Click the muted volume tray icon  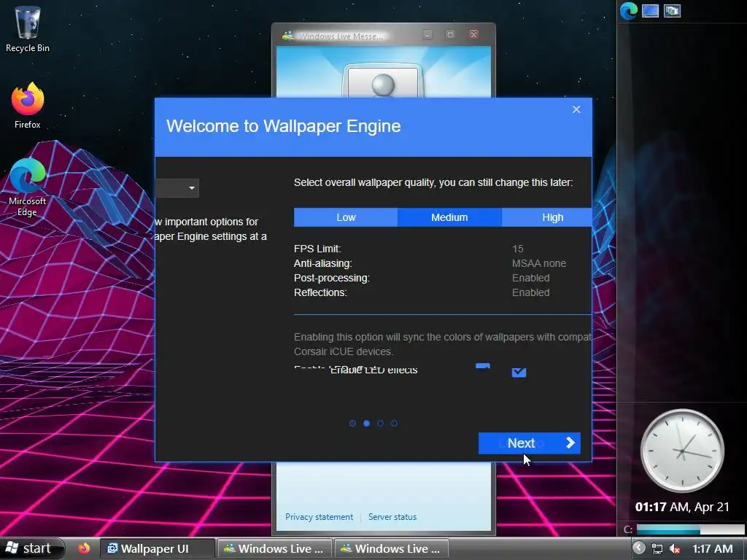tap(675, 549)
